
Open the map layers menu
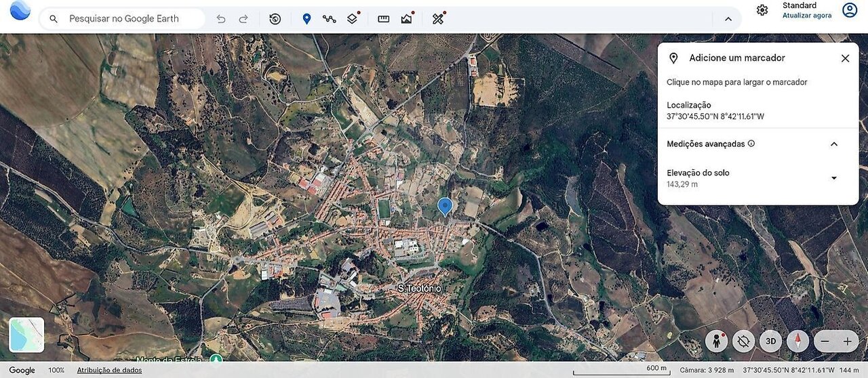(x=352, y=19)
